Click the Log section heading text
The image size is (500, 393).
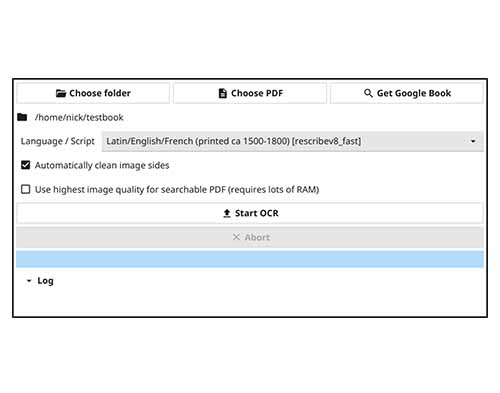(45, 281)
